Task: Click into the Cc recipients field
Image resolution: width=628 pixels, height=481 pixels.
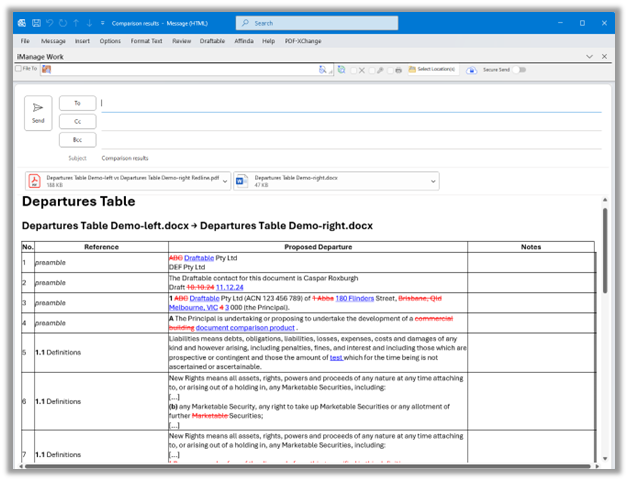Action: click(x=351, y=122)
